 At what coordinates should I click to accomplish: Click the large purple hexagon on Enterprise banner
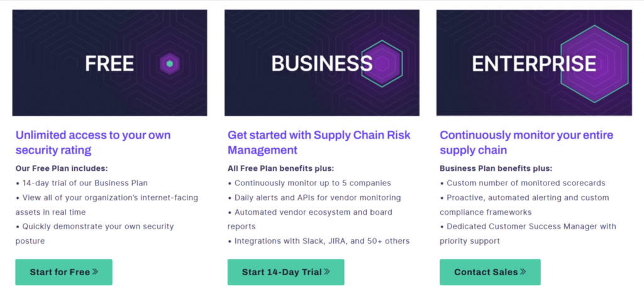pyautogui.click(x=595, y=63)
